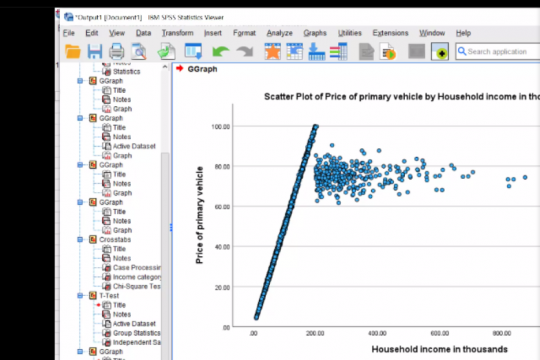
Task: Select Title under T-Test
Action: click(119, 305)
